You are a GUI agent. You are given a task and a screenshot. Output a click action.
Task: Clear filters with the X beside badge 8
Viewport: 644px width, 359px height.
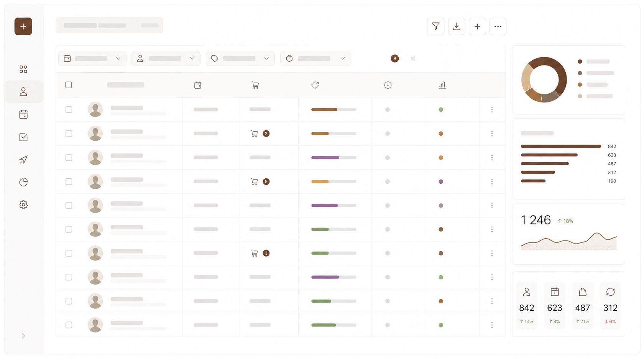[x=413, y=59]
